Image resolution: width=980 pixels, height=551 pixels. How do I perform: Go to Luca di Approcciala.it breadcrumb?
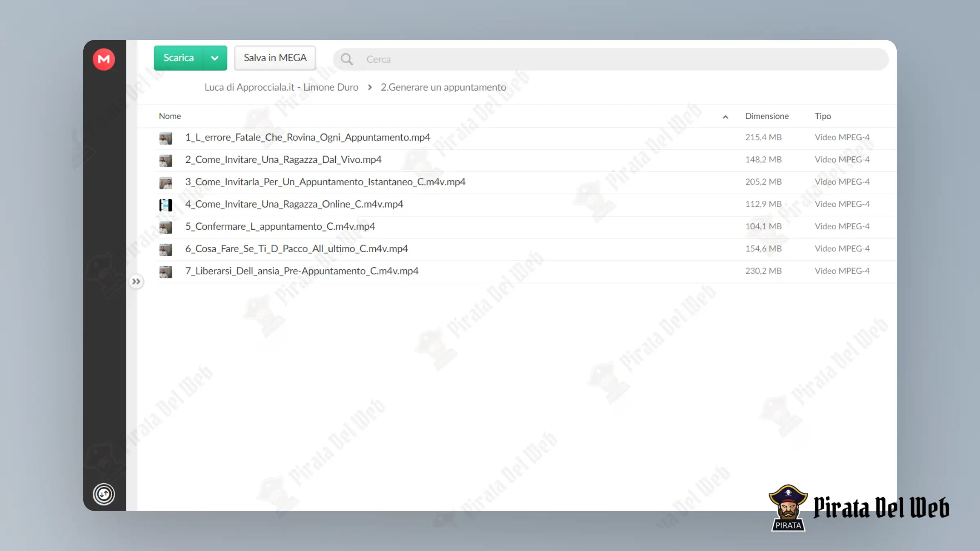click(x=281, y=87)
